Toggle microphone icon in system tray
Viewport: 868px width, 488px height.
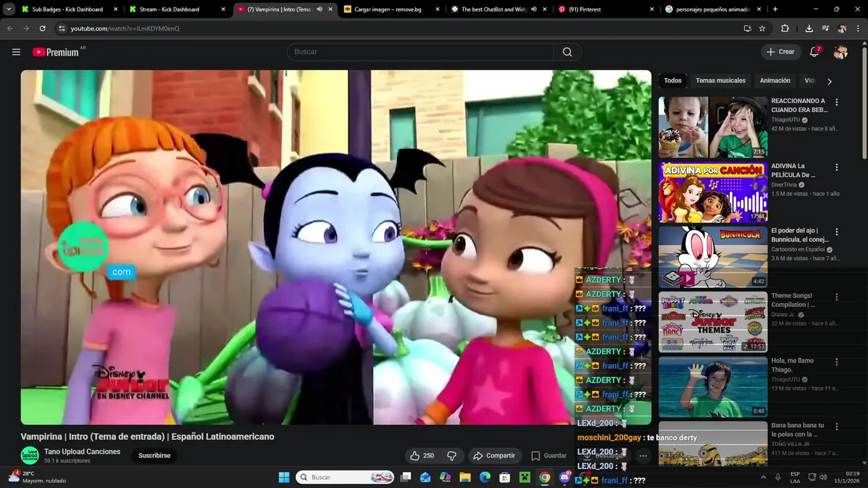(778, 477)
